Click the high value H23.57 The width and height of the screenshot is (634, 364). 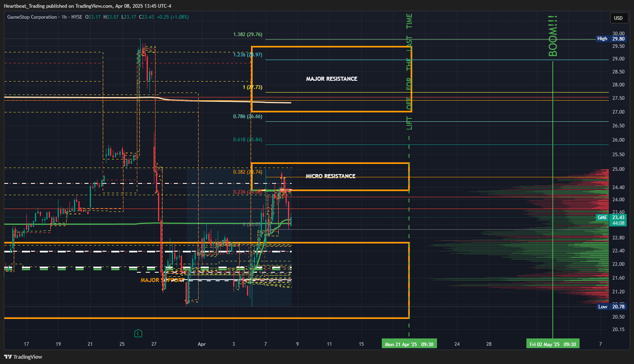coord(111,17)
